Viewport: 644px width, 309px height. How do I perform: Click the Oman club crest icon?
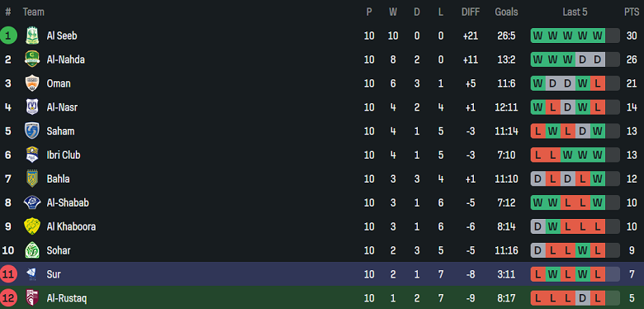(x=32, y=83)
